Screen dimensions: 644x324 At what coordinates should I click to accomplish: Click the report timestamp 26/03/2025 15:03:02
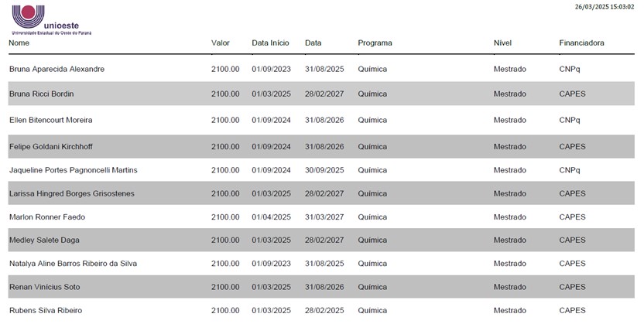tap(605, 7)
